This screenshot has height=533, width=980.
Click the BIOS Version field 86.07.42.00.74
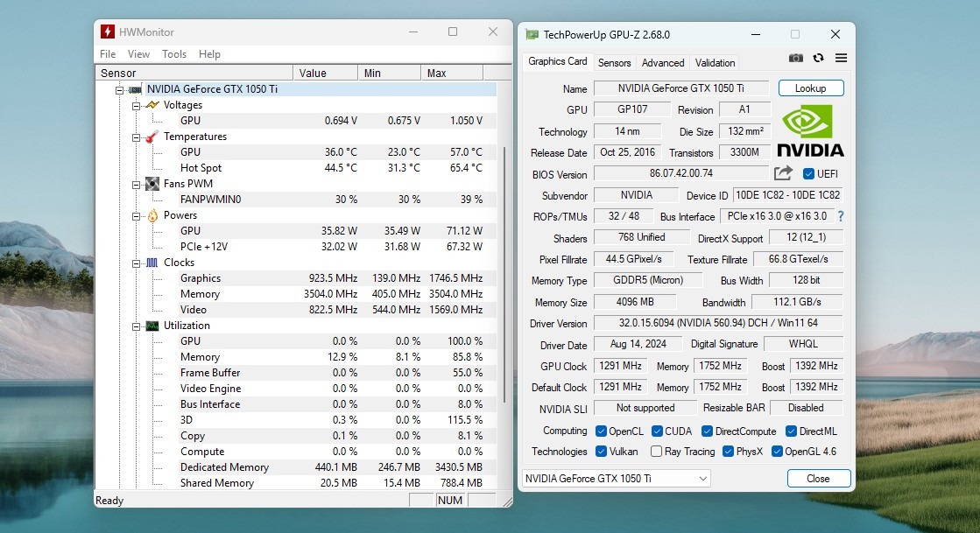680,173
